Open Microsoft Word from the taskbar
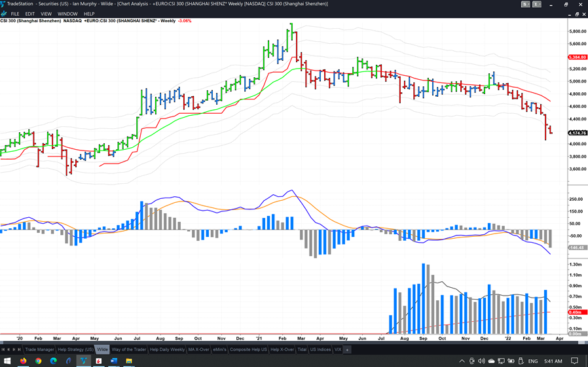Screen dimensions: 588x367 [x=115, y=360]
